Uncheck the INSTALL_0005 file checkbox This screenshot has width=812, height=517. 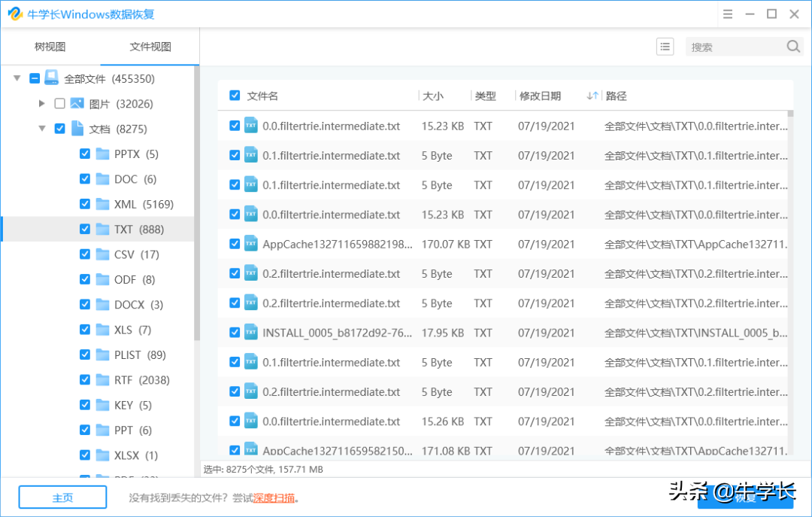[235, 333]
